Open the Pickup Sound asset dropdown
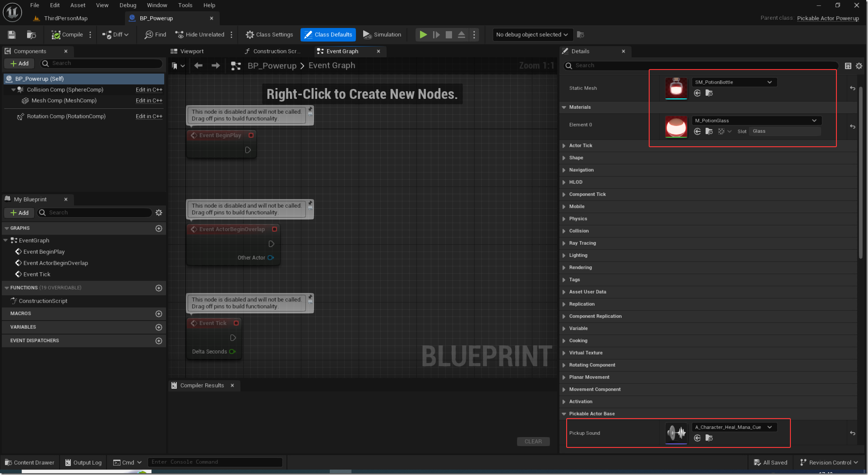The height and width of the screenshot is (475, 868). [x=734, y=427]
